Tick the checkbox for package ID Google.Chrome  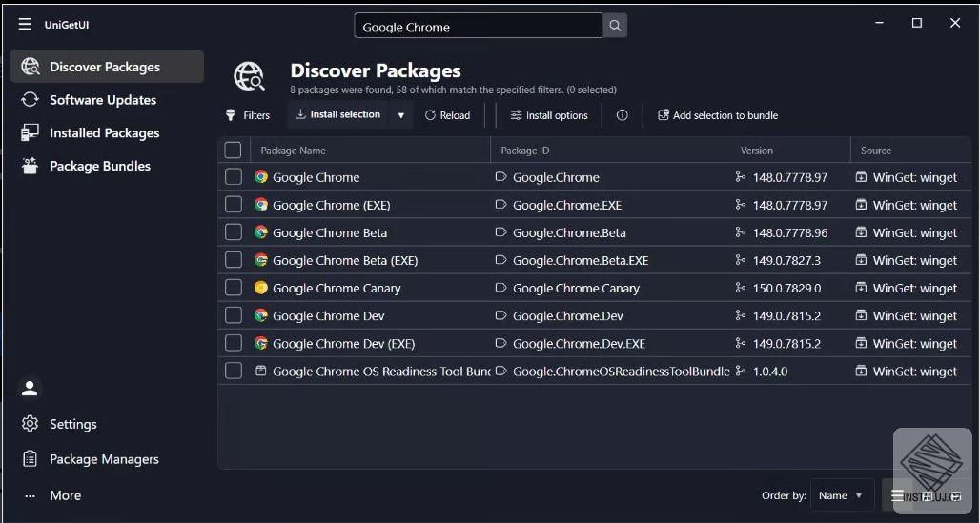coord(234,177)
